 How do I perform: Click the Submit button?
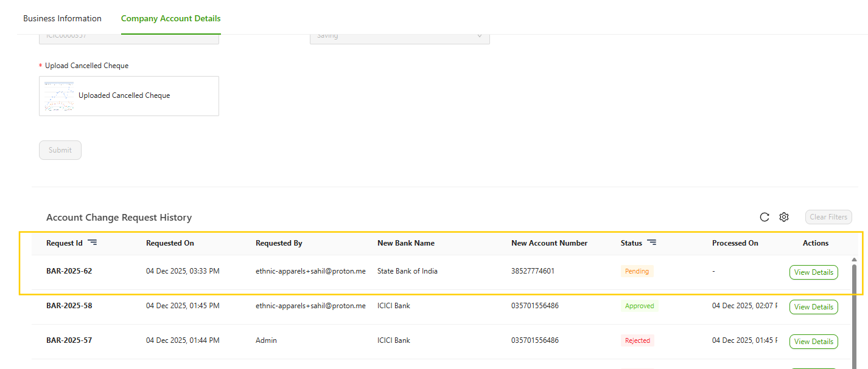tap(60, 150)
